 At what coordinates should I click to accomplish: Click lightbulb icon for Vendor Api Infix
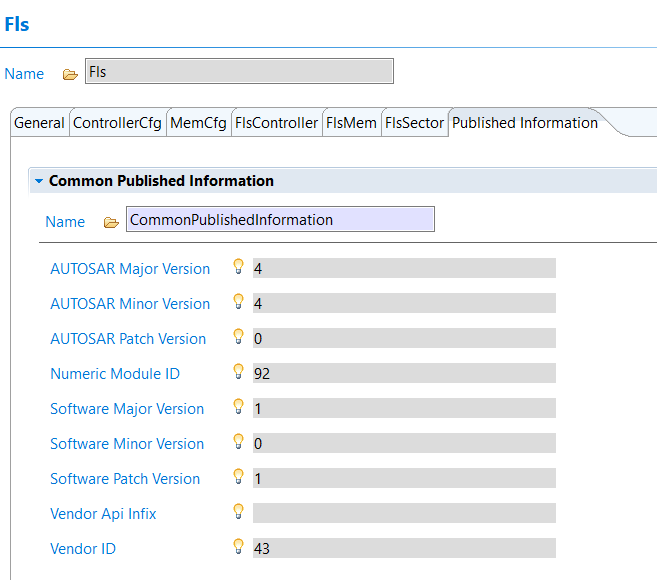click(x=238, y=512)
